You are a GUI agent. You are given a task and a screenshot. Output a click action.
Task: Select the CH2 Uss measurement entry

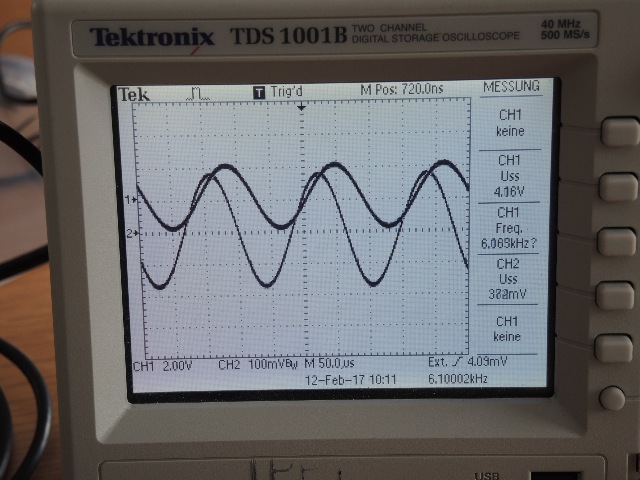pyautogui.click(x=507, y=279)
